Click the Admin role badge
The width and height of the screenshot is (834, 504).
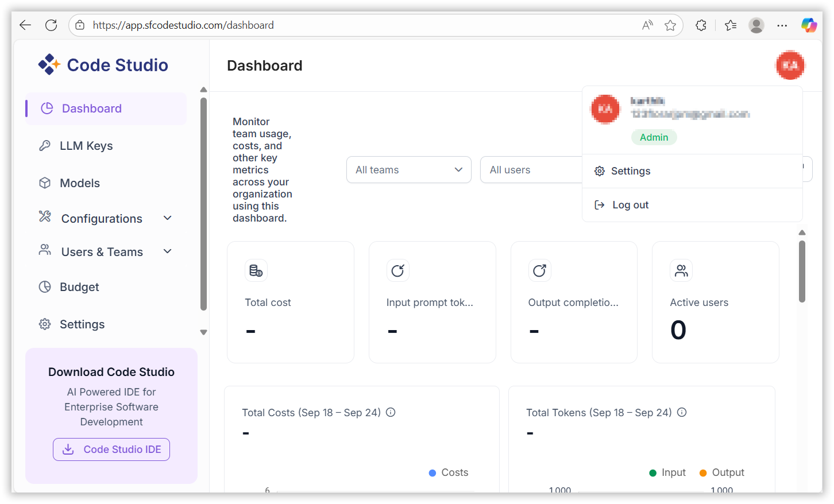pos(654,137)
